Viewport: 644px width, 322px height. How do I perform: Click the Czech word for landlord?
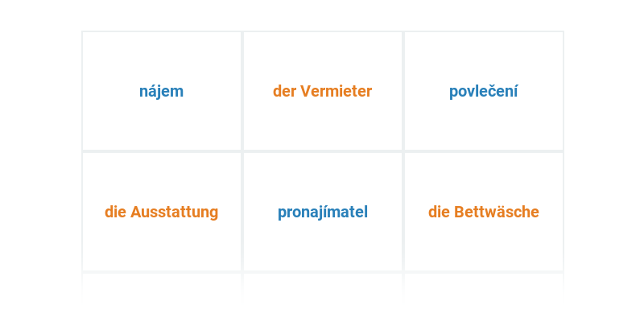(322, 212)
